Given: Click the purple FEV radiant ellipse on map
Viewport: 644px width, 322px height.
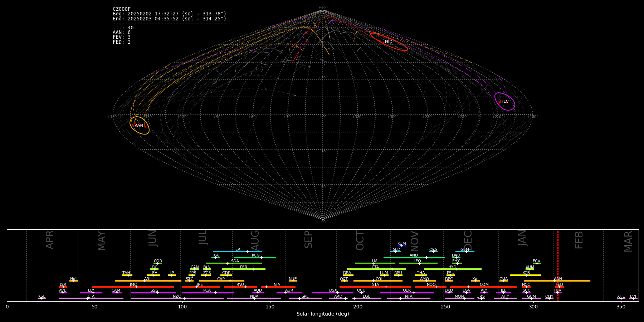Looking at the screenshot, I should click(505, 102).
